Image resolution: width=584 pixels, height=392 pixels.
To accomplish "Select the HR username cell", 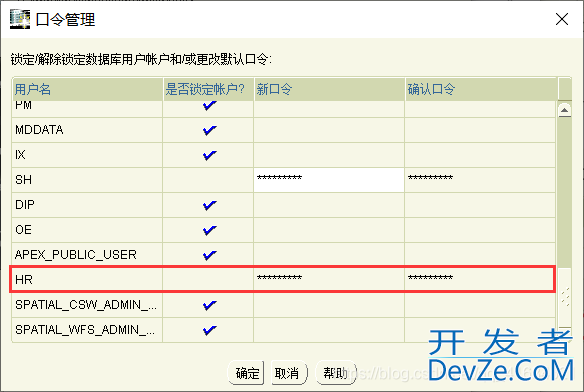I will point(87,280).
